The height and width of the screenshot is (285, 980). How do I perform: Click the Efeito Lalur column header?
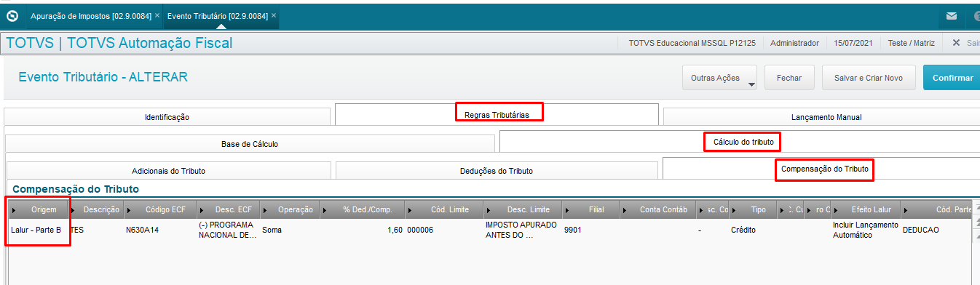tap(866, 209)
